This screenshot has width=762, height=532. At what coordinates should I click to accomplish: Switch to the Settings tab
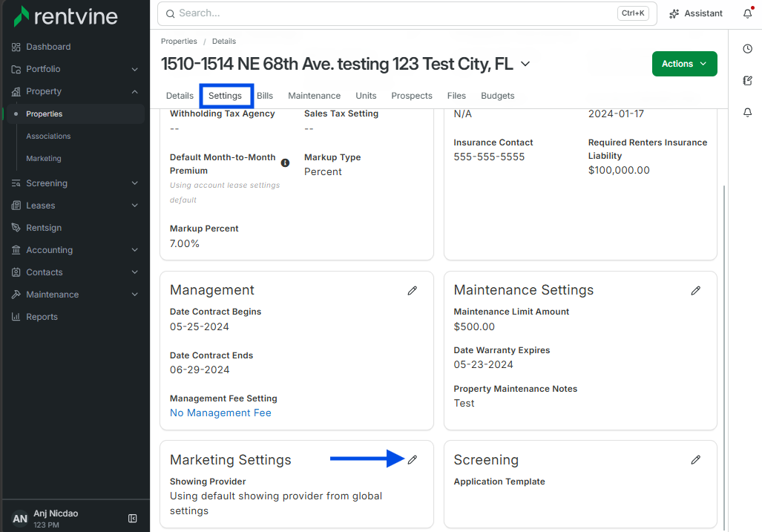point(225,96)
